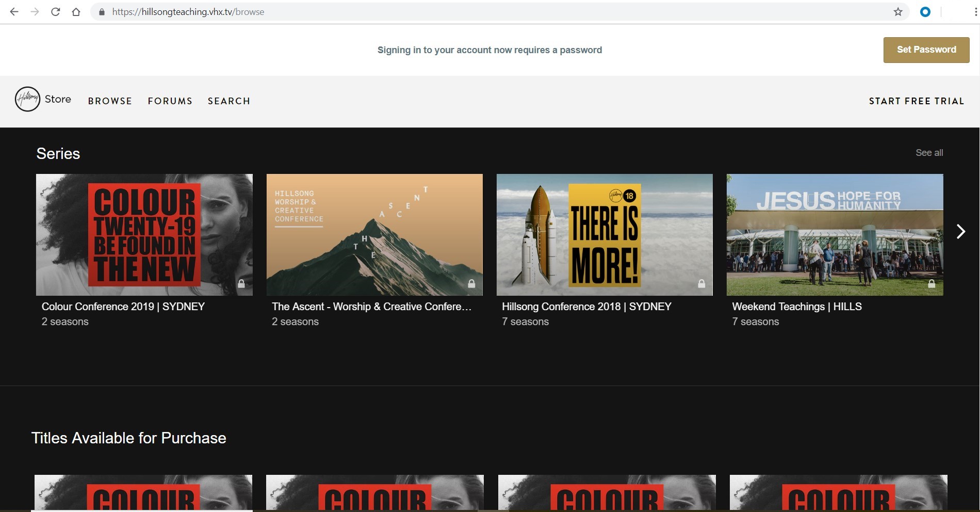
Task: Reload the page with refresh icon
Action: click(x=55, y=12)
